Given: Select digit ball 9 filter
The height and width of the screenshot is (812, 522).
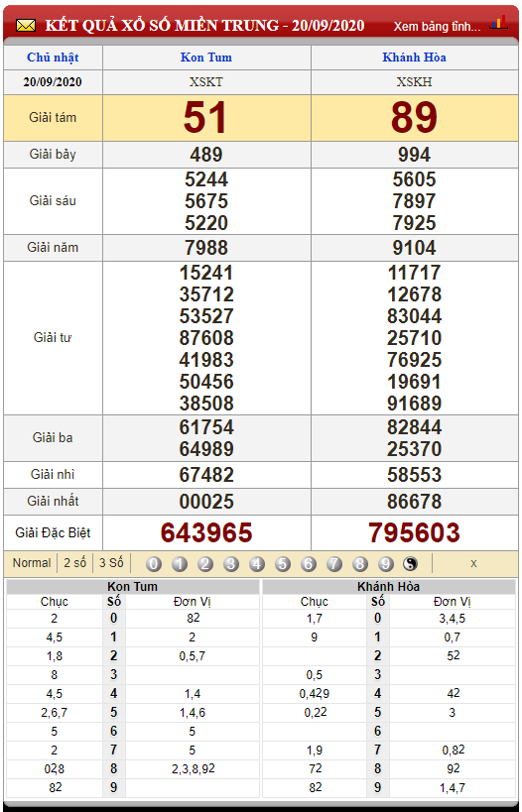Looking at the screenshot, I should [x=386, y=563].
